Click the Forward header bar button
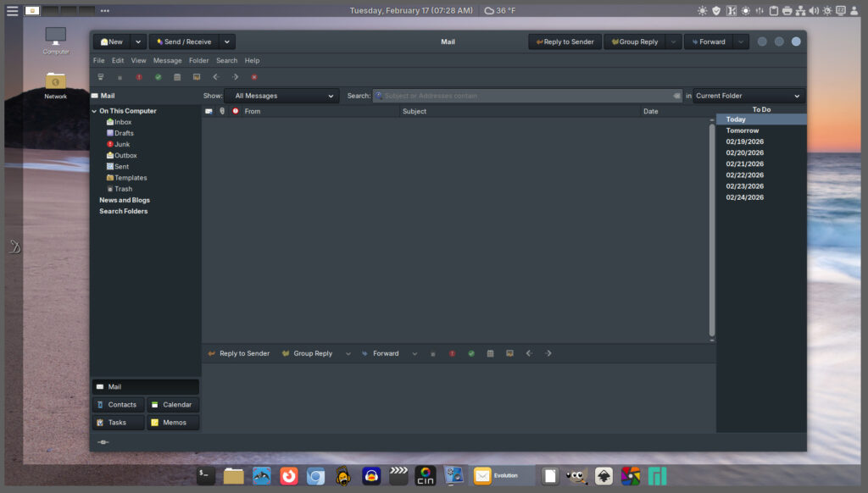The height and width of the screenshot is (493, 868). tap(709, 42)
